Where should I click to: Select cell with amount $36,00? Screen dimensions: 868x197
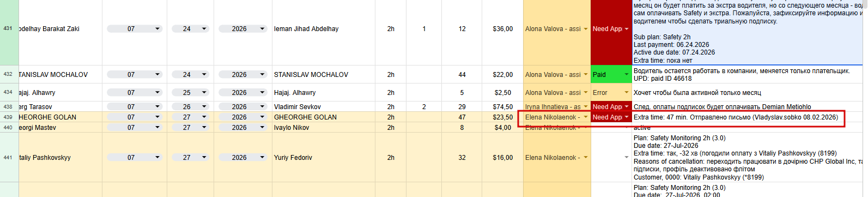502,29
